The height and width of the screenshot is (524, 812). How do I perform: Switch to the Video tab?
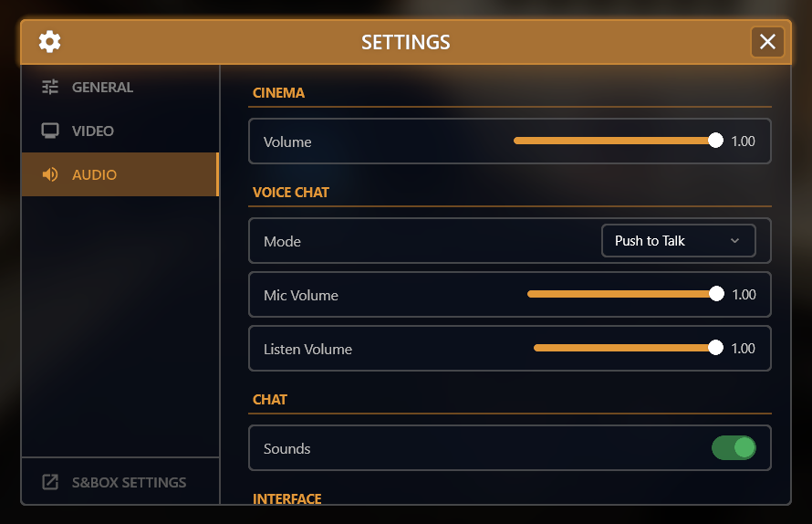pos(93,131)
